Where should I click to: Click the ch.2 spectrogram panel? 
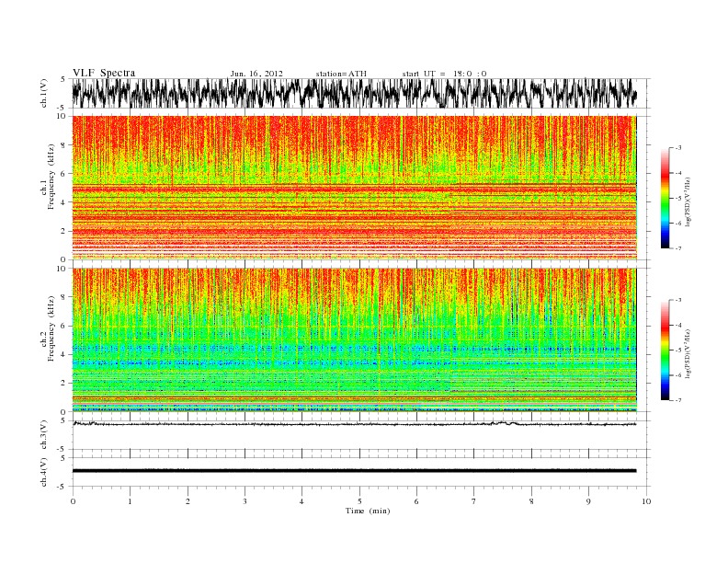tap(354, 339)
